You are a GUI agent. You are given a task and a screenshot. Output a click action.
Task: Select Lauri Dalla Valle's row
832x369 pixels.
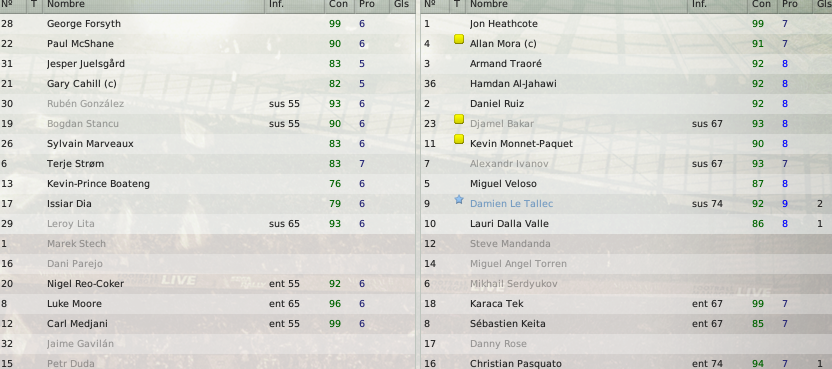click(626, 224)
